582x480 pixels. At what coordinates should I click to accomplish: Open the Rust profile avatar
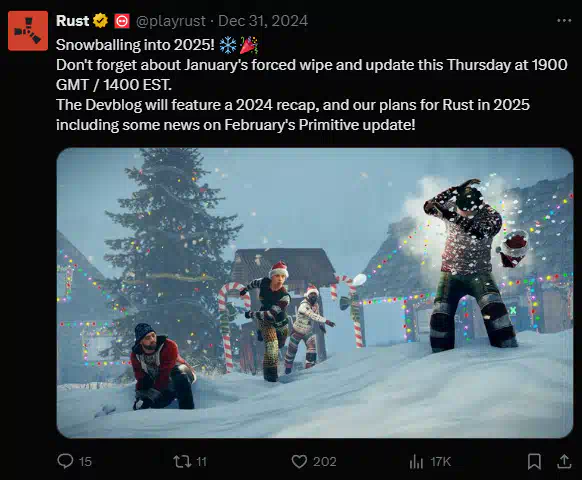(28, 30)
